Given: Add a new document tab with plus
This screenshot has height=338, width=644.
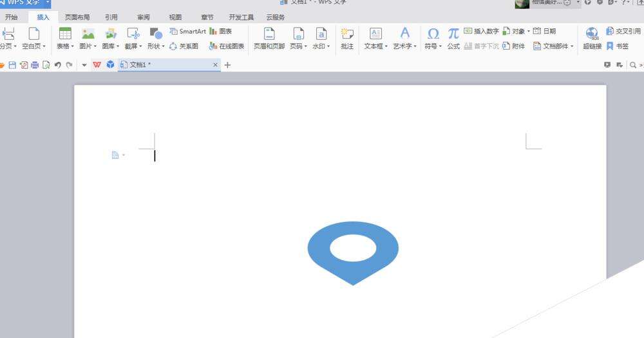Looking at the screenshot, I should tap(227, 65).
